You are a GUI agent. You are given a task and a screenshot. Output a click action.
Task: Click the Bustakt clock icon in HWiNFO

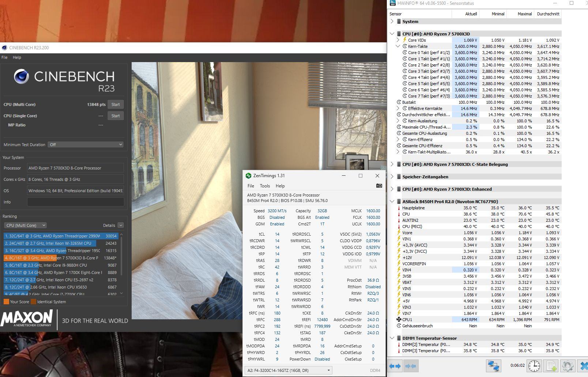[x=399, y=102]
